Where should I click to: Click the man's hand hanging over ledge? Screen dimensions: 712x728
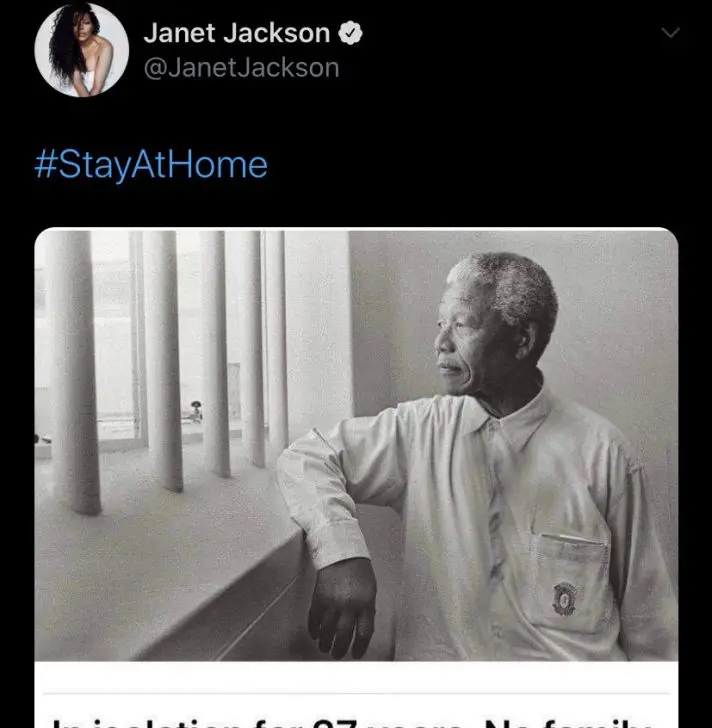[x=343, y=607]
